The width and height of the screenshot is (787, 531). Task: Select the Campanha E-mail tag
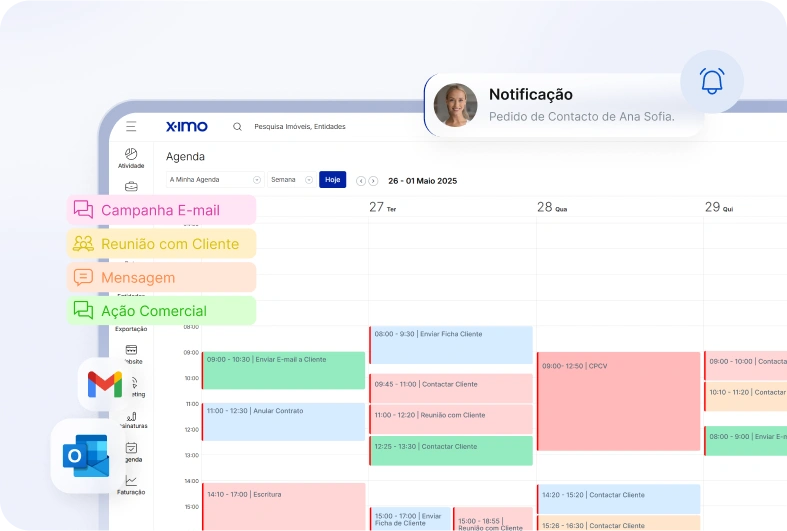161,210
